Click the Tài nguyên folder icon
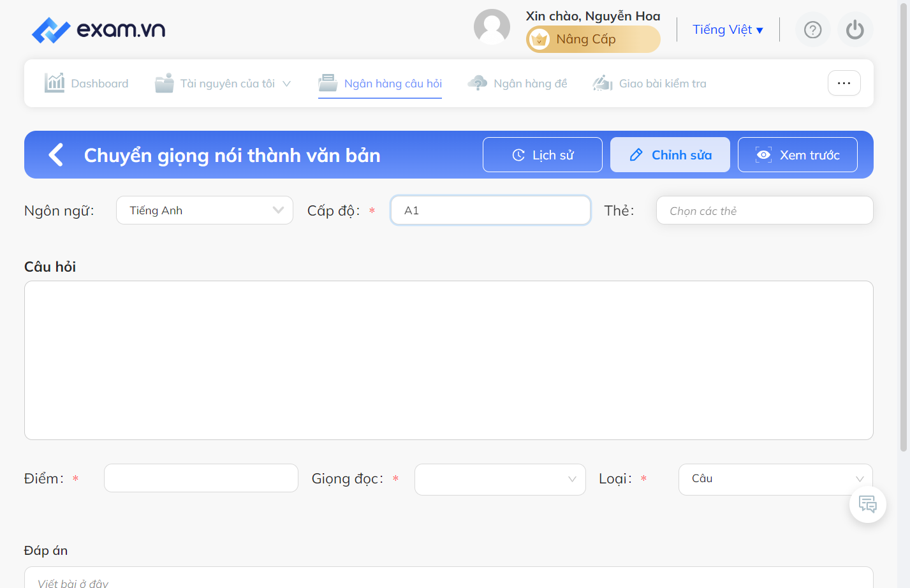Image resolution: width=910 pixels, height=588 pixels. tap(165, 83)
